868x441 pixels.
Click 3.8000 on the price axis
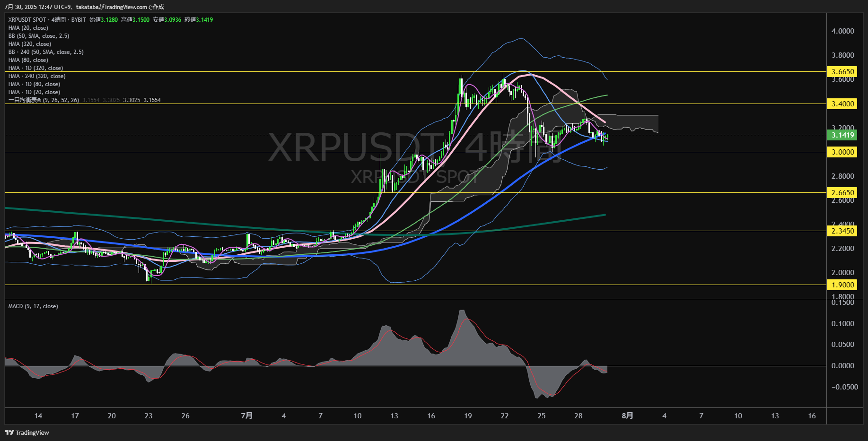pos(843,55)
